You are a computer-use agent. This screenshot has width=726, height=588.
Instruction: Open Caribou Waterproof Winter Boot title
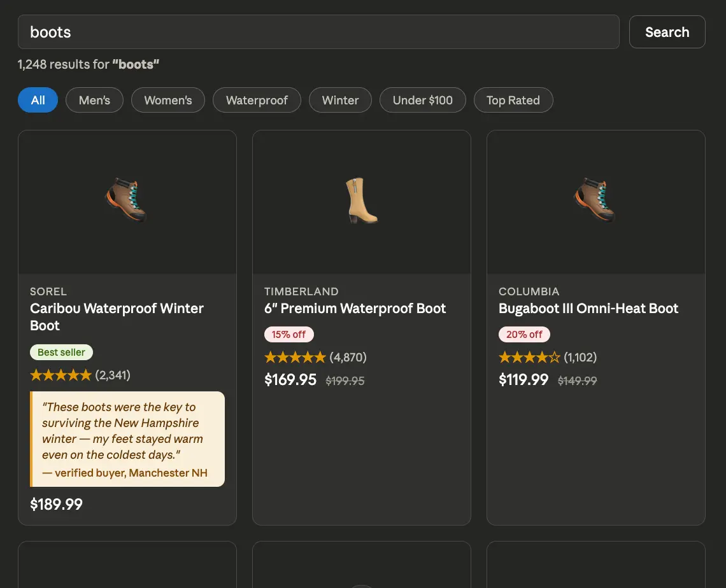point(117,317)
